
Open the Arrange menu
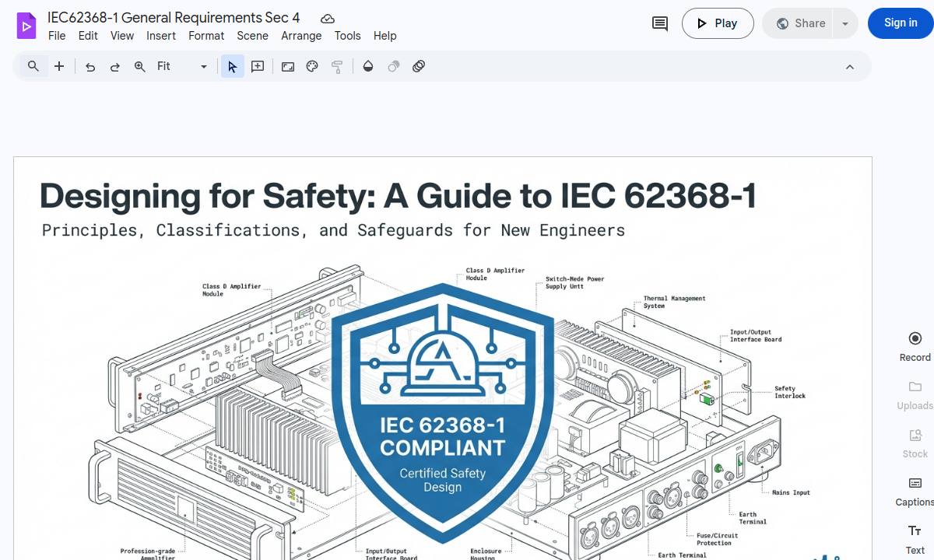click(301, 36)
